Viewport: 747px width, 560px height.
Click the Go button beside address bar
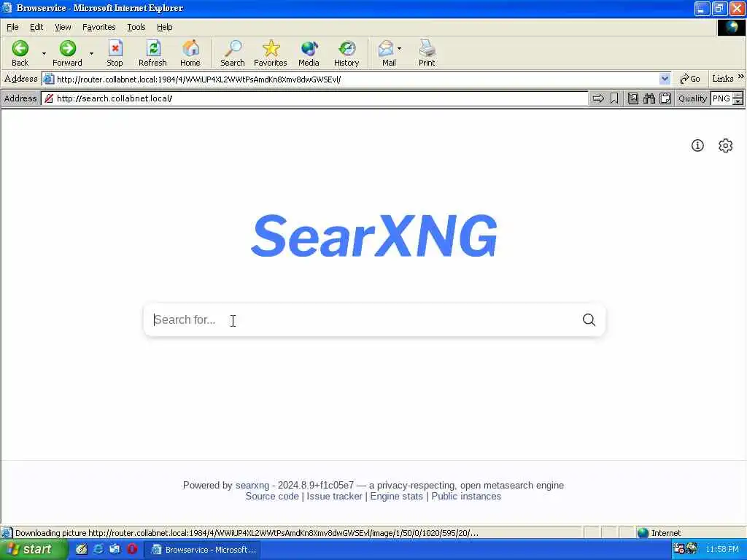point(689,79)
